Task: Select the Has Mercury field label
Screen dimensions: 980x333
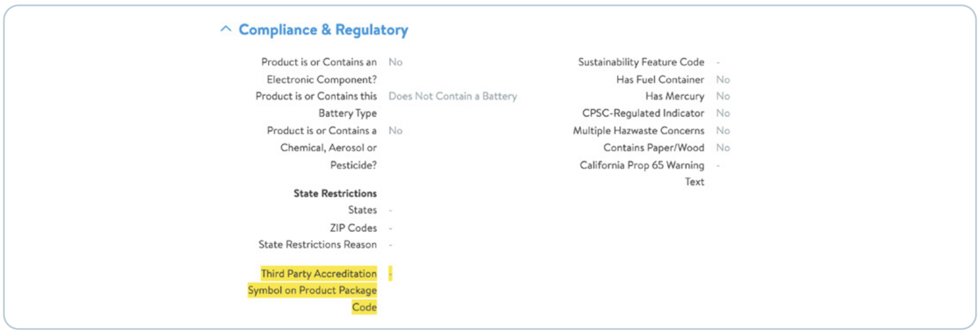Action: tap(675, 96)
